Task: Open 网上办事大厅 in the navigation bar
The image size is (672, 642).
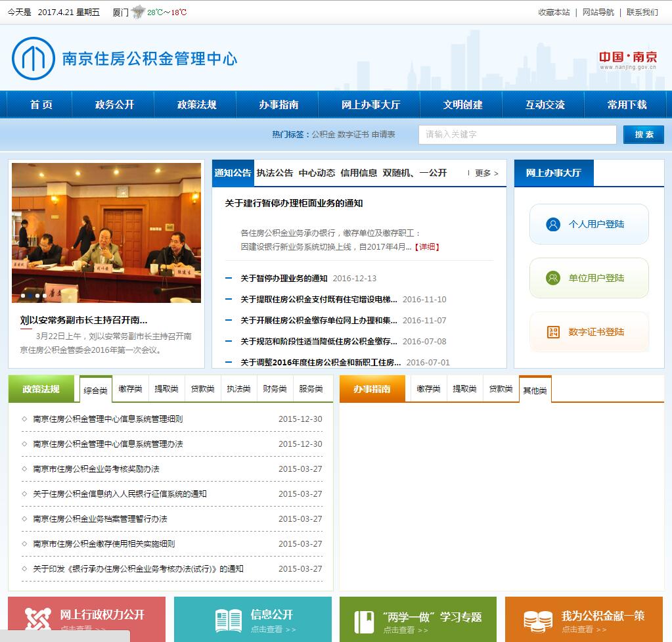Action: tap(370, 104)
